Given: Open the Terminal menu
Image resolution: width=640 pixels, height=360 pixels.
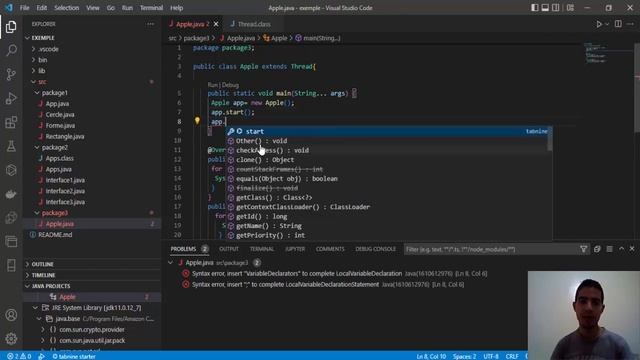Looking at the screenshot, I should (151, 8).
